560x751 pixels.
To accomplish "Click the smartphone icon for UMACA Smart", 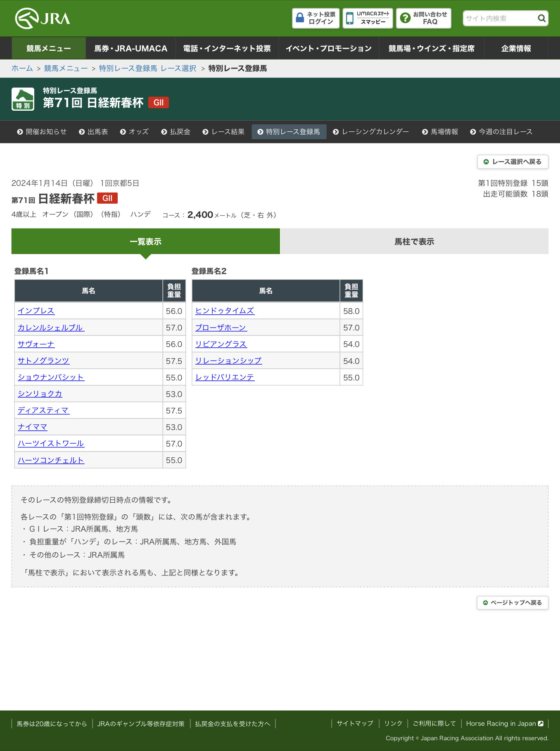I will 349,18.
